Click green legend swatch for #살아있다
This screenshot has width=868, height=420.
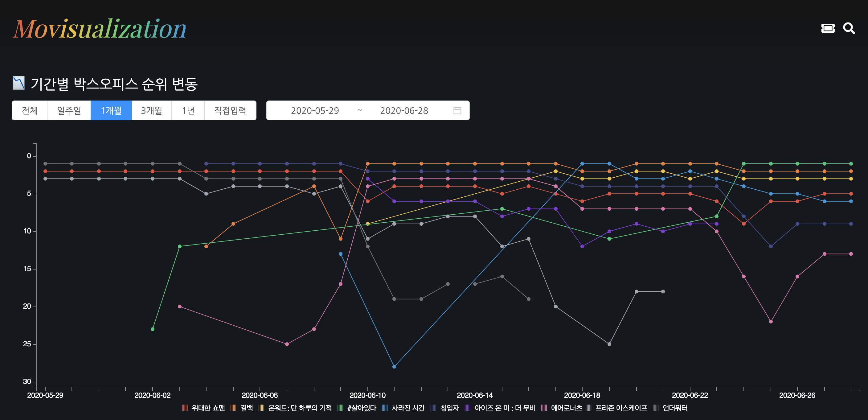click(340, 408)
